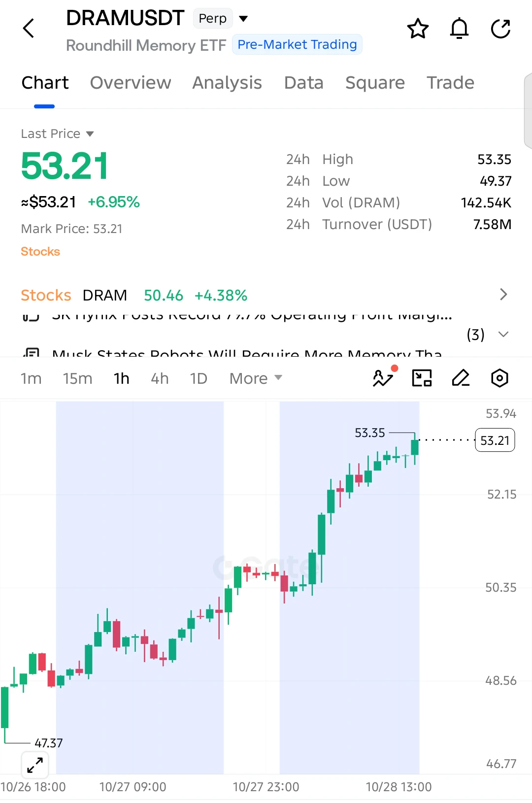Select the 1D timeframe
This screenshot has height=803, width=532.
[x=199, y=378]
